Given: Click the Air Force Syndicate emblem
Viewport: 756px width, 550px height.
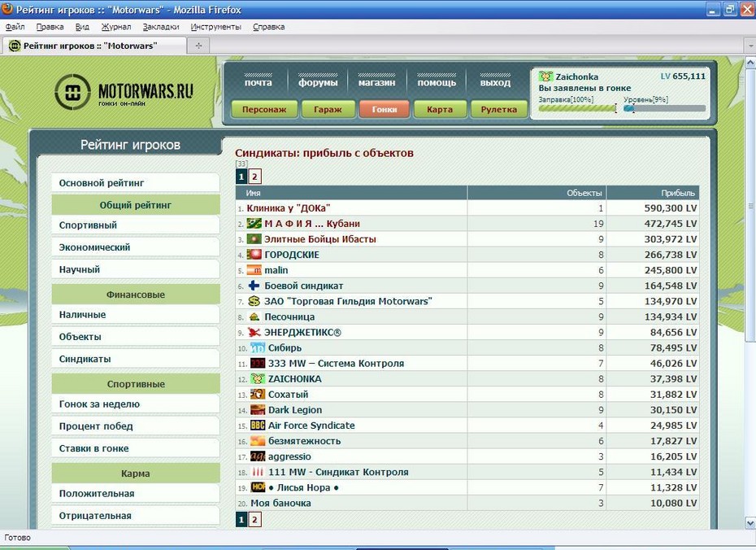Looking at the screenshot, I should 258,425.
